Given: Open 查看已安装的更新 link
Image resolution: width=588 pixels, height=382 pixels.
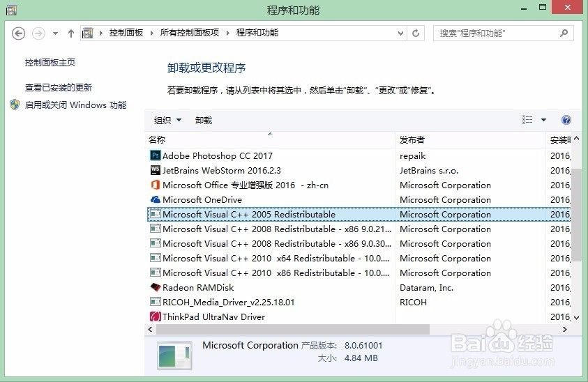Looking at the screenshot, I should [59, 87].
